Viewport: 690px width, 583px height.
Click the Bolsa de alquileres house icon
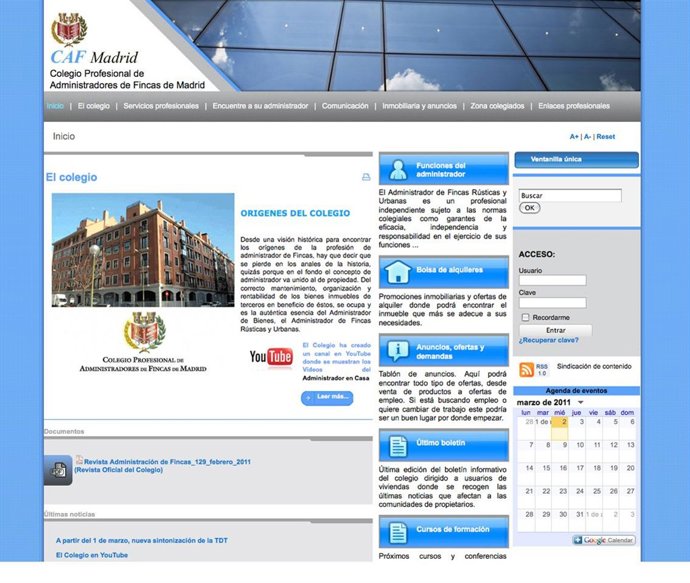coord(398,272)
